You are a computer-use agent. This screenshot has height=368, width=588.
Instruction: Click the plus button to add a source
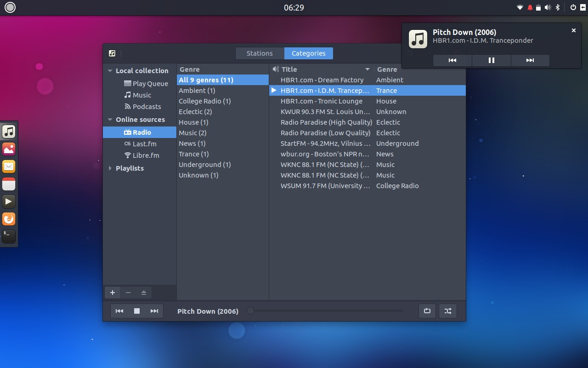[x=113, y=293]
